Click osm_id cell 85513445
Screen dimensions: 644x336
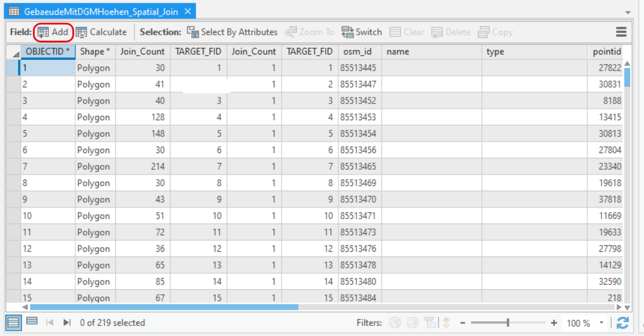(x=360, y=68)
